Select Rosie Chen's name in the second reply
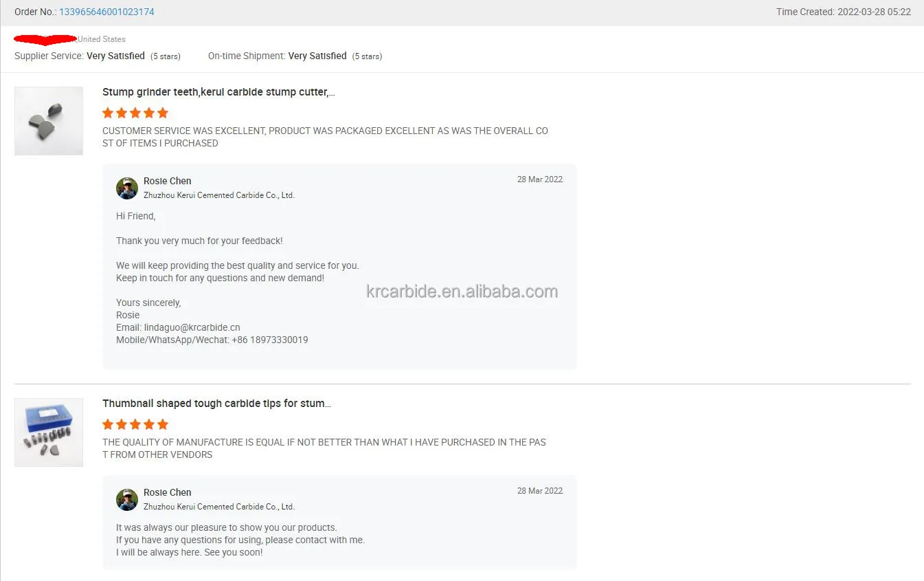 pyautogui.click(x=167, y=492)
